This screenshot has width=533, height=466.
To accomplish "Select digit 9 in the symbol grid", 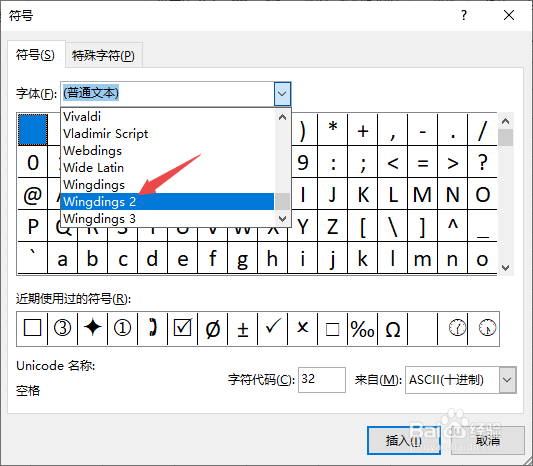I will pyautogui.click(x=303, y=162).
